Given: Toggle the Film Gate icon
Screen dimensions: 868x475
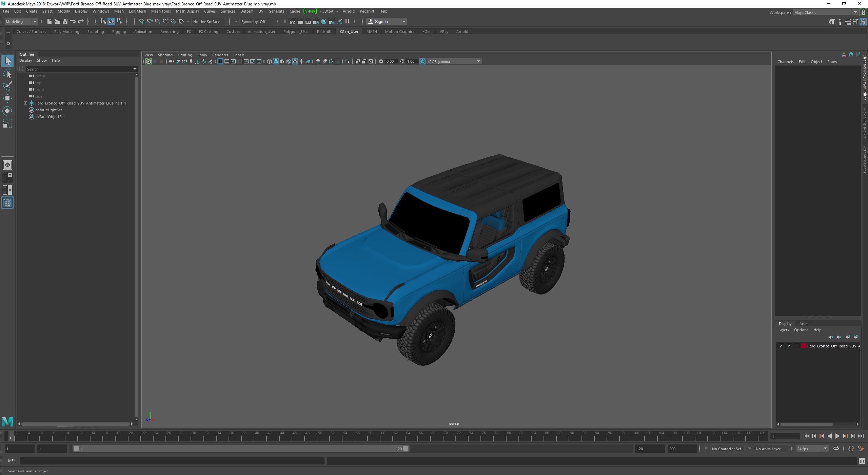Looking at the screenshot, I should coord(227,61).
